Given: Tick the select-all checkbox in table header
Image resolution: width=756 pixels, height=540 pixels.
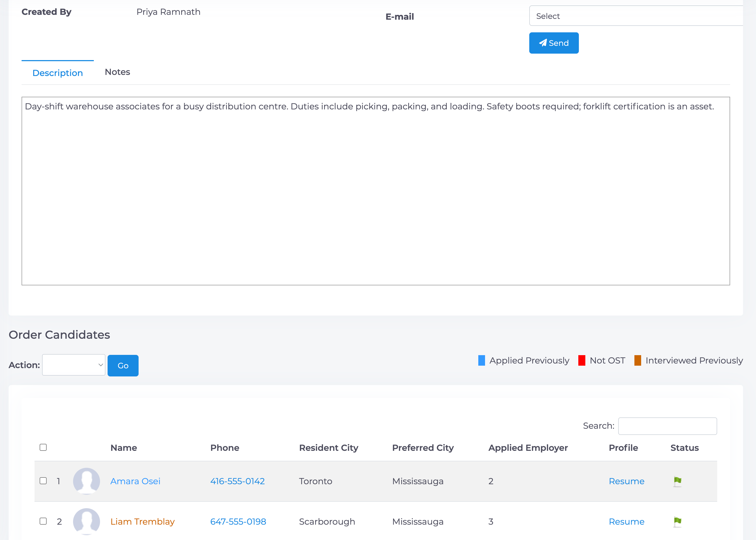Looking at the screenshot, I should click(43, 447).
